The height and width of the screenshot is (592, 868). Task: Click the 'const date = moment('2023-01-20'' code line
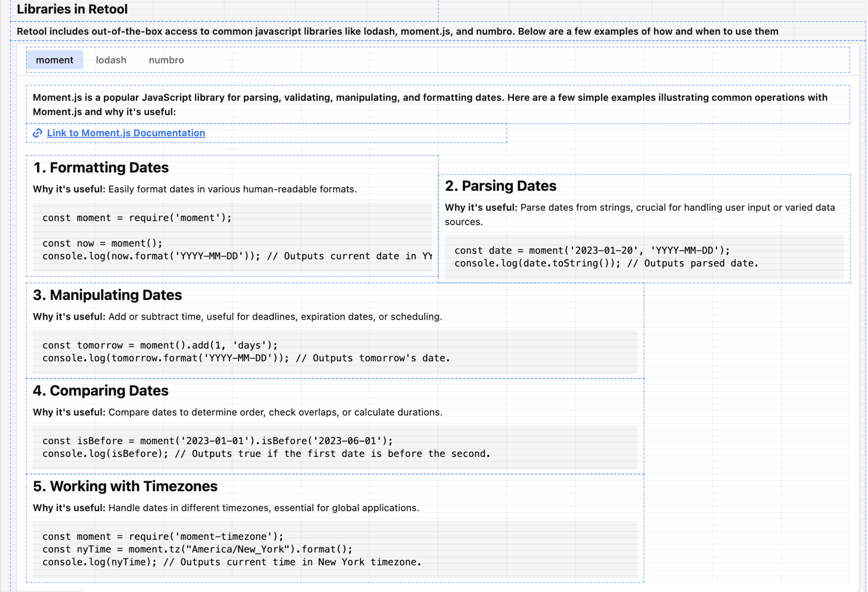click(592, 250)
